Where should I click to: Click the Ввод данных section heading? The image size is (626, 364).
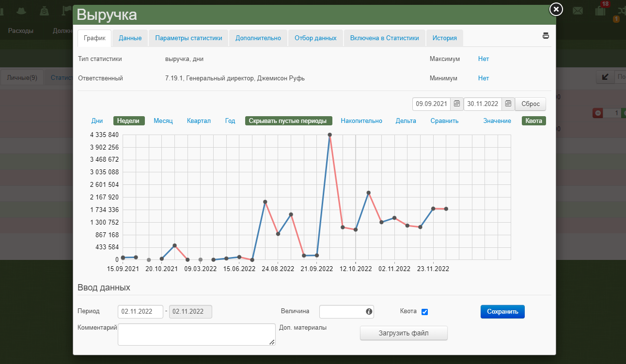[104, 288]
